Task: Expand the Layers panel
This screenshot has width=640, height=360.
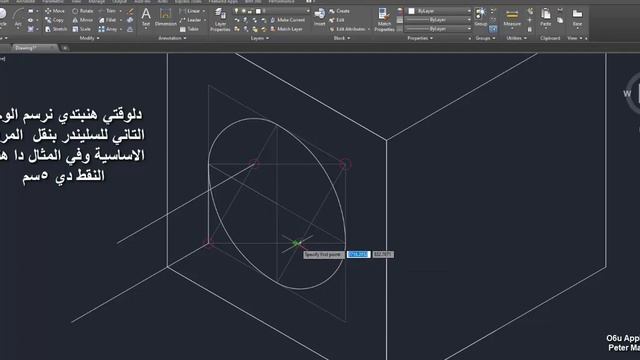Action: [x=260, y=38]
